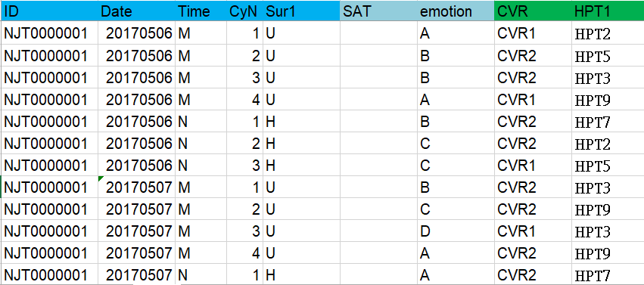Click the Time column header cell

pyautogui.click(x=201, y=11)
